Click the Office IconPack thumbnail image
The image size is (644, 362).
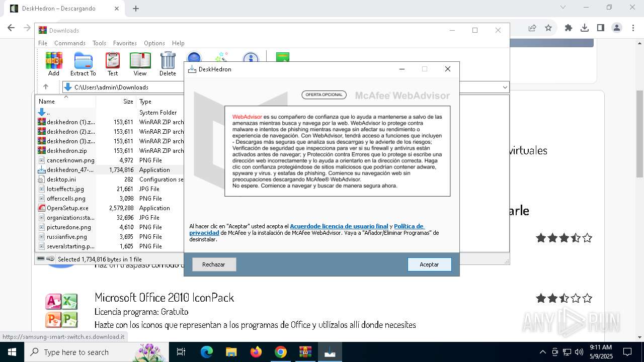click(x=61, y=311)
